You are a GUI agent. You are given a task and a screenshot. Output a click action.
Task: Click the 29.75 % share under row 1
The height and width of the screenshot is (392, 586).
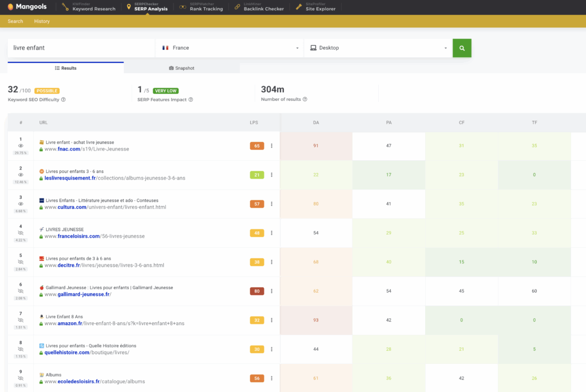click(x=21, y=153)
